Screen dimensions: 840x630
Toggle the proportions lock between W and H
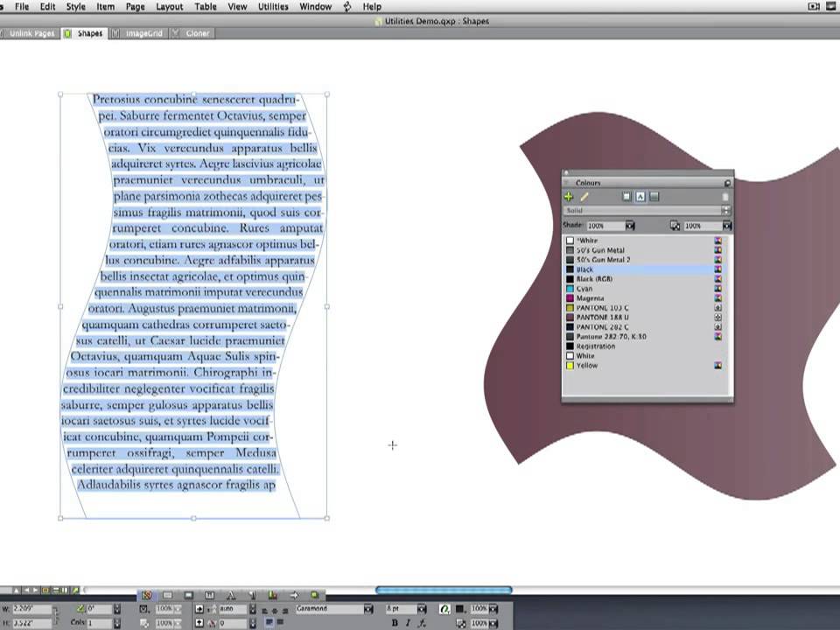(56, 615)
